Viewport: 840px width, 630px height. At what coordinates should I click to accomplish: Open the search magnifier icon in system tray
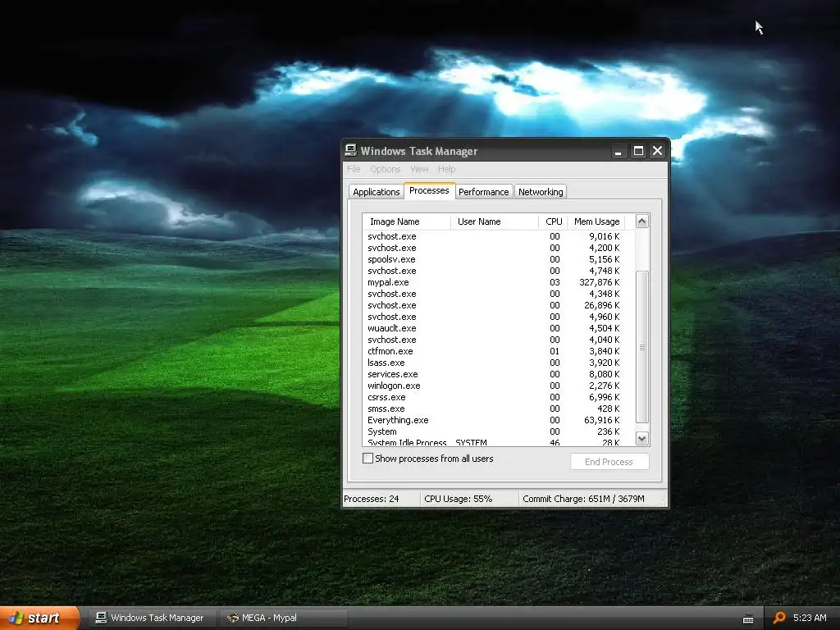pos(779,618)
